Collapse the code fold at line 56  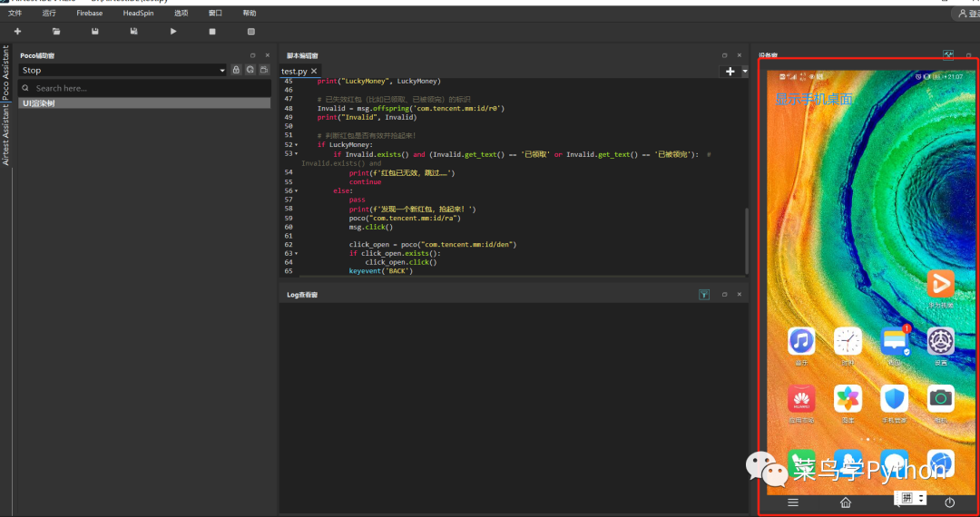coord(296,191)
